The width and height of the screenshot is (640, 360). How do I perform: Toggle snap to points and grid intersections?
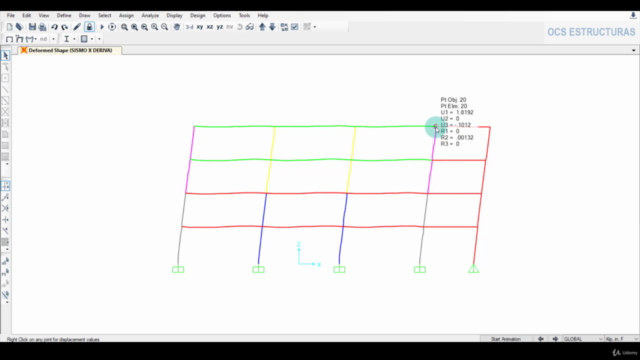click(x=5, y=186)
